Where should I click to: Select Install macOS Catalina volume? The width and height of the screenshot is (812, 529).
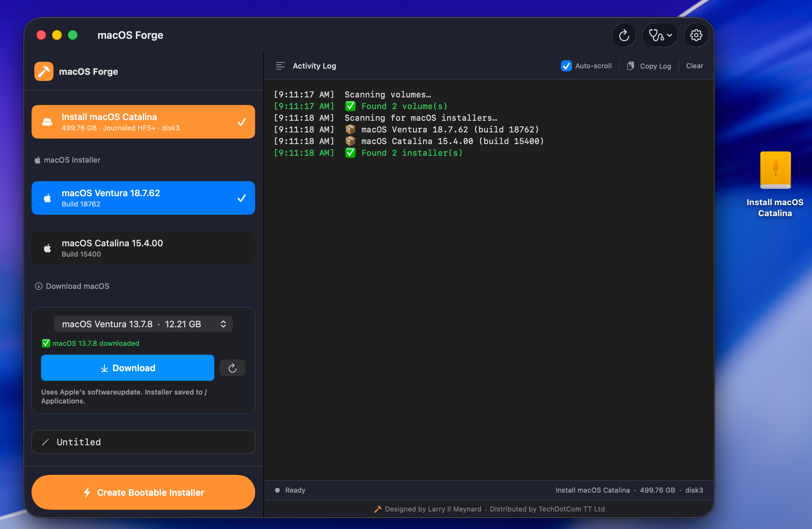[143, 122]
